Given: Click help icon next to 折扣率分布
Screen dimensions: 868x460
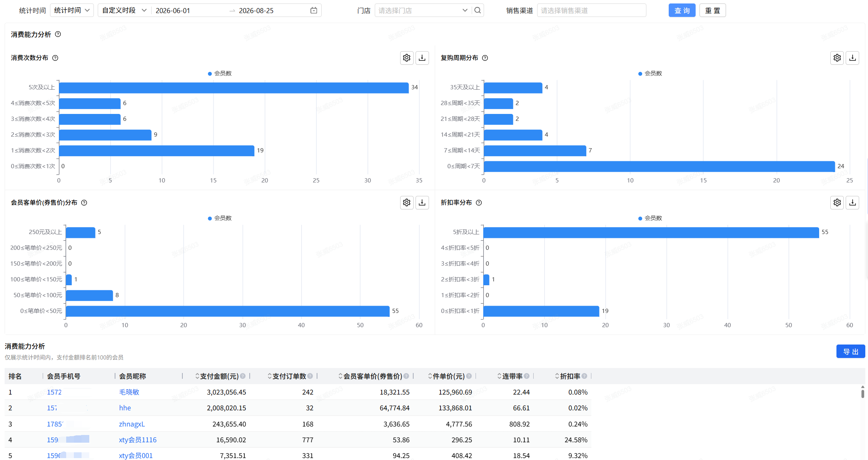Looking at the screenshot, I should (x=479, y=203).
